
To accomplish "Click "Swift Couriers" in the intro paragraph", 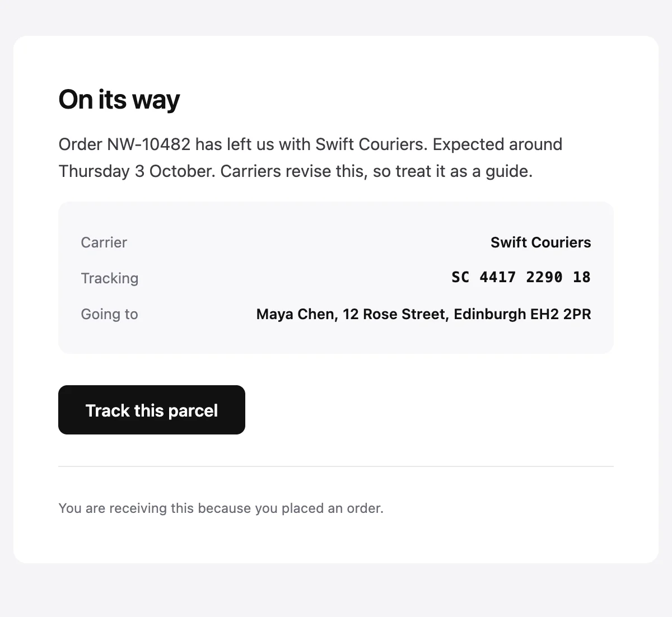I will [371, 144].
